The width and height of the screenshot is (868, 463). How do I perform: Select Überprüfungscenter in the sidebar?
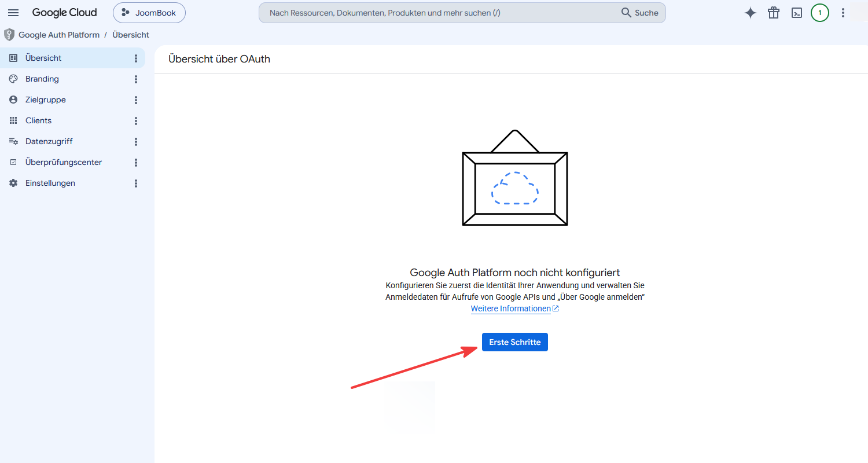point(72,162)
